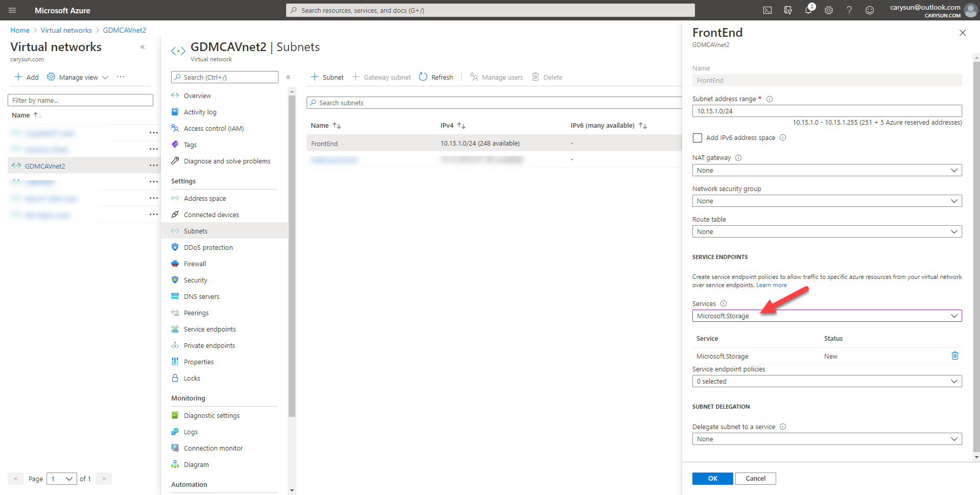The height and width of the screenshot is (495, 980).
Task: Open the directory and subscription filter icon
Action: point(788,10)
